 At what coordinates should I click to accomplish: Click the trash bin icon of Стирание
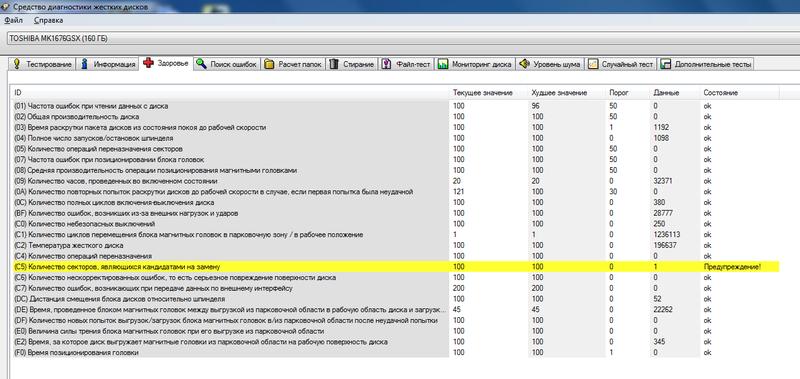334,64
